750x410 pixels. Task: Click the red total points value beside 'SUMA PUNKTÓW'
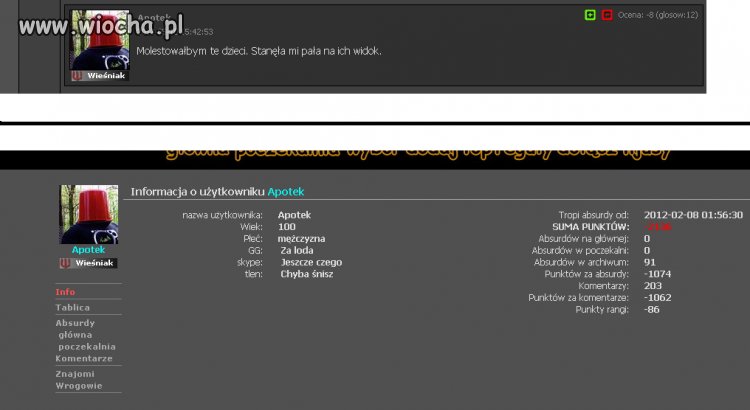click(658, 227)
